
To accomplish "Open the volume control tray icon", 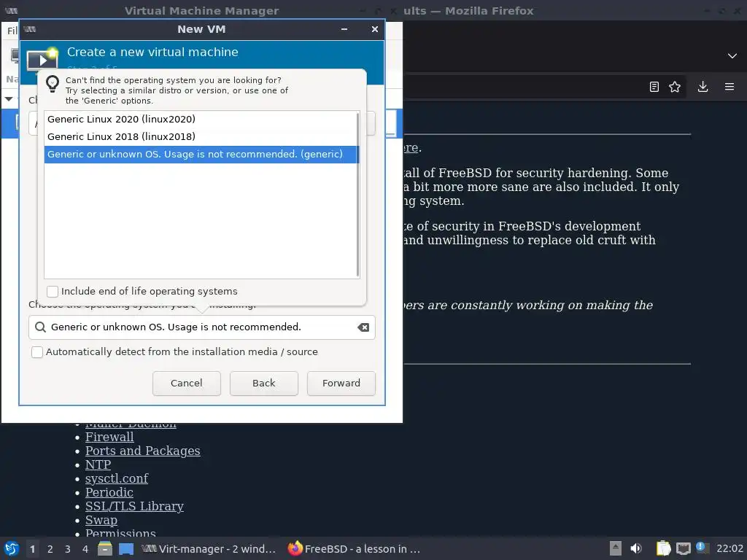I will 636,548.
